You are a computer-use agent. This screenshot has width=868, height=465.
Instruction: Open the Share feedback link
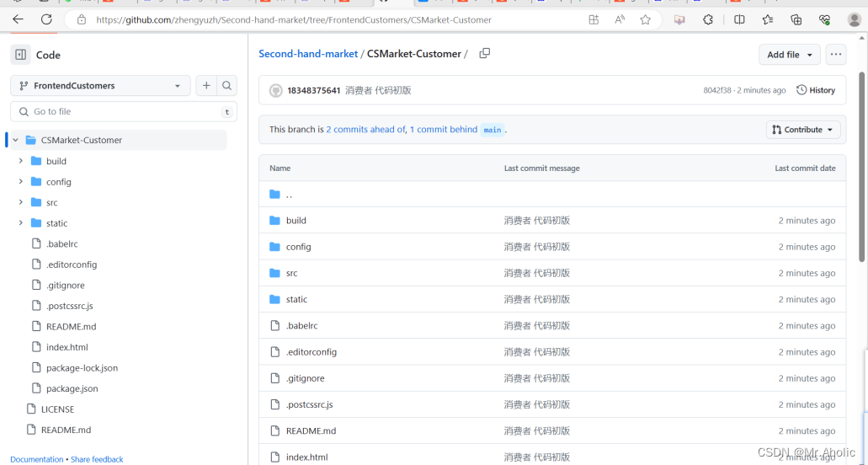pyautogui.click(x=97, y=459)
